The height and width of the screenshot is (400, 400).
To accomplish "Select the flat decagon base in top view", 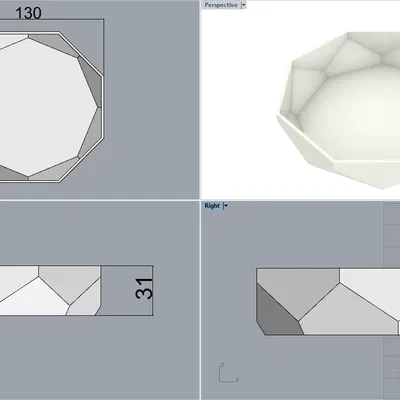I will 43,107.
